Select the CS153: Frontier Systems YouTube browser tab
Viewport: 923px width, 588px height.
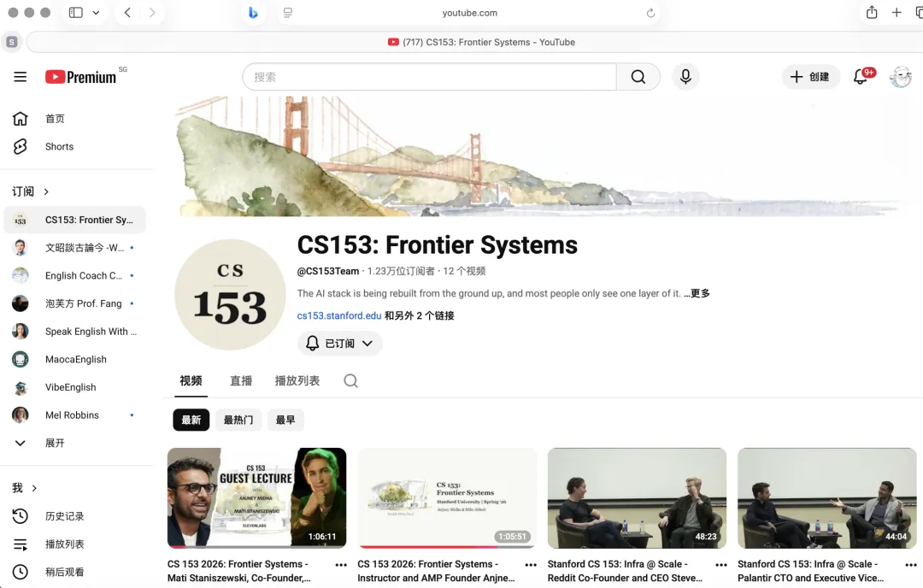[x=481, y=43]
